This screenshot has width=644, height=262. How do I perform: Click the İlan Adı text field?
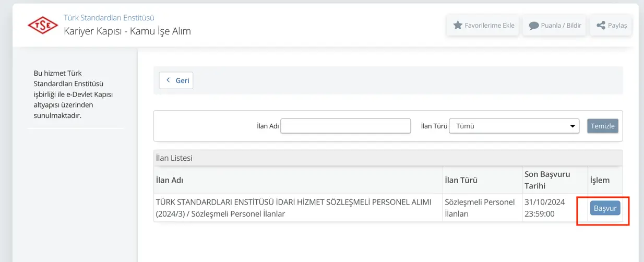click(x=345, y=126)
